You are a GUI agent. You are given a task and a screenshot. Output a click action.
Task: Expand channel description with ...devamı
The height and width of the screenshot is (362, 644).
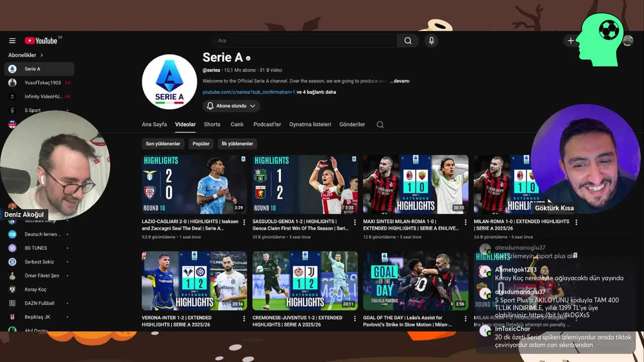[400, 81]
